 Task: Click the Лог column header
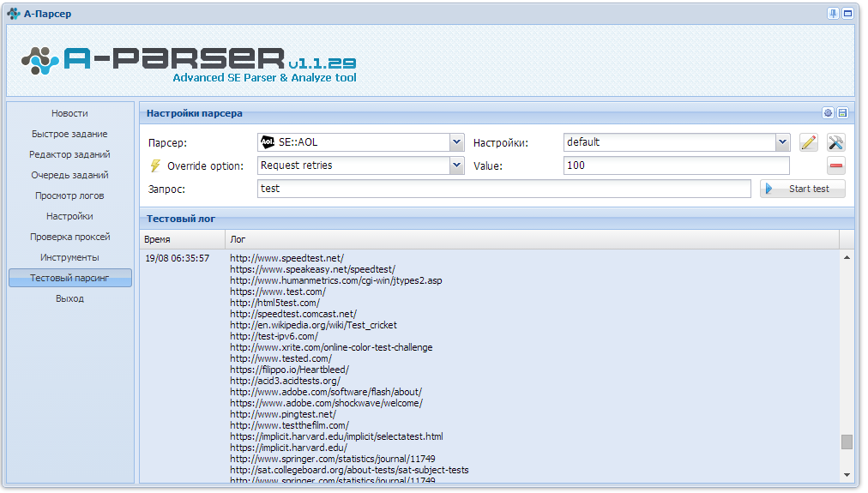click(x=532, y=239)
